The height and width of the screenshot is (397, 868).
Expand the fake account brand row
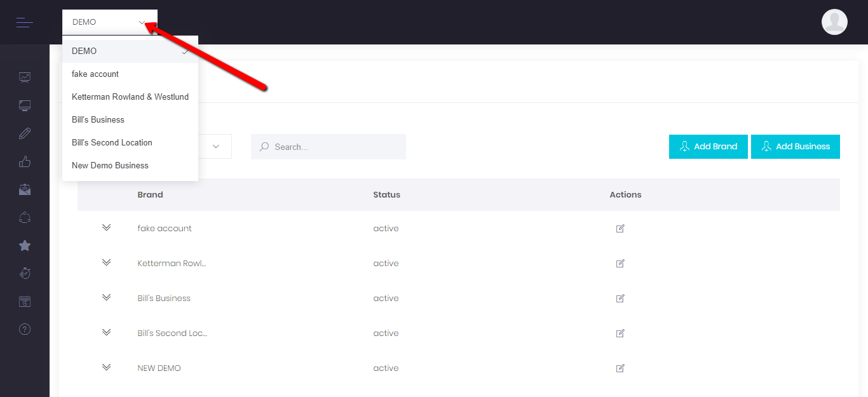(106, 227)
